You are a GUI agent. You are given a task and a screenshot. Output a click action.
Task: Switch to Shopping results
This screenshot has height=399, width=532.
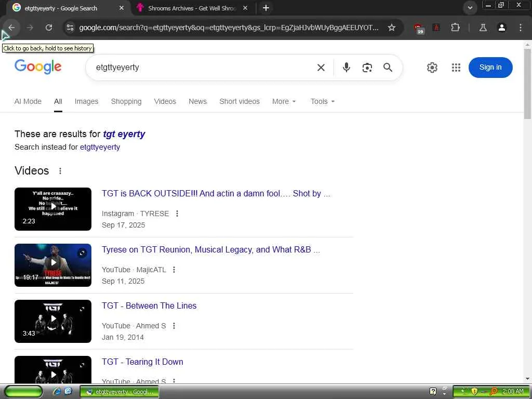pyautogui.click(x=126, y=101)
